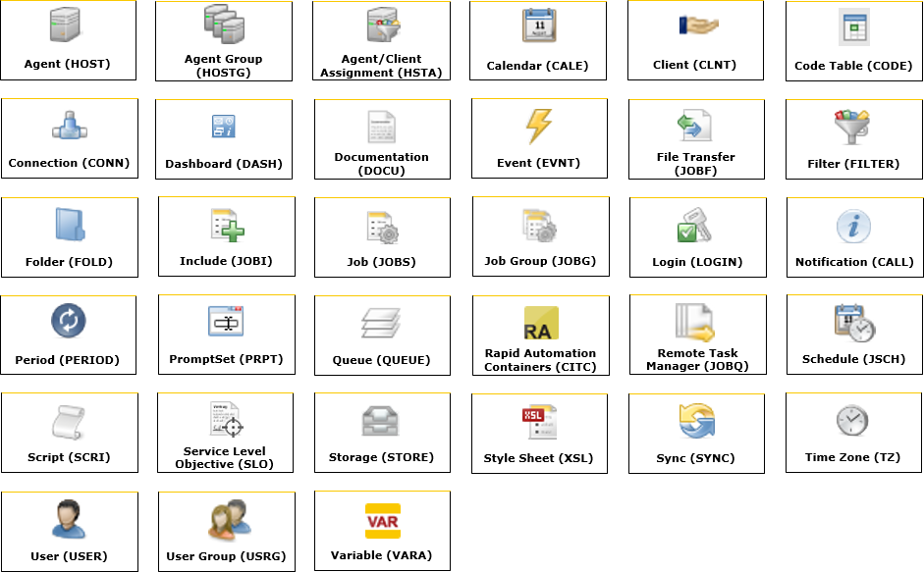Viewport: 924px width, 572px height.
Task: Choose the Filter (FILTER) funnel icon
Action: (x=851, y=127)
